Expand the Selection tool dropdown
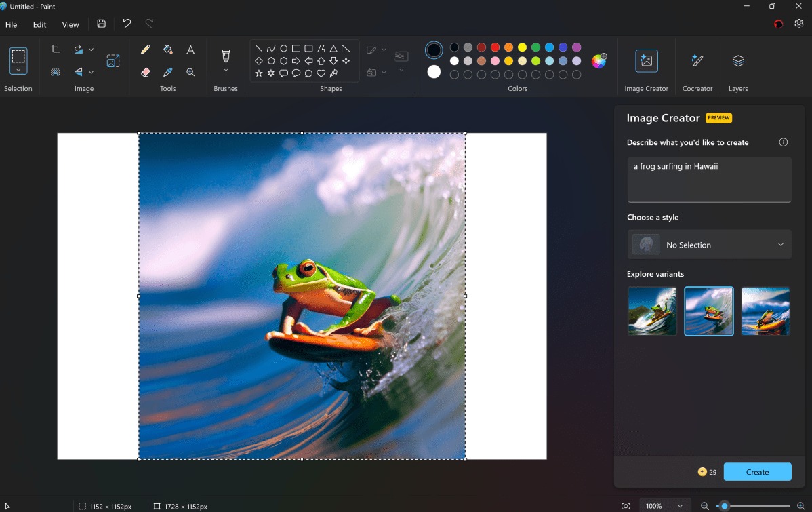The image size is (812, 512). [18, 70]
